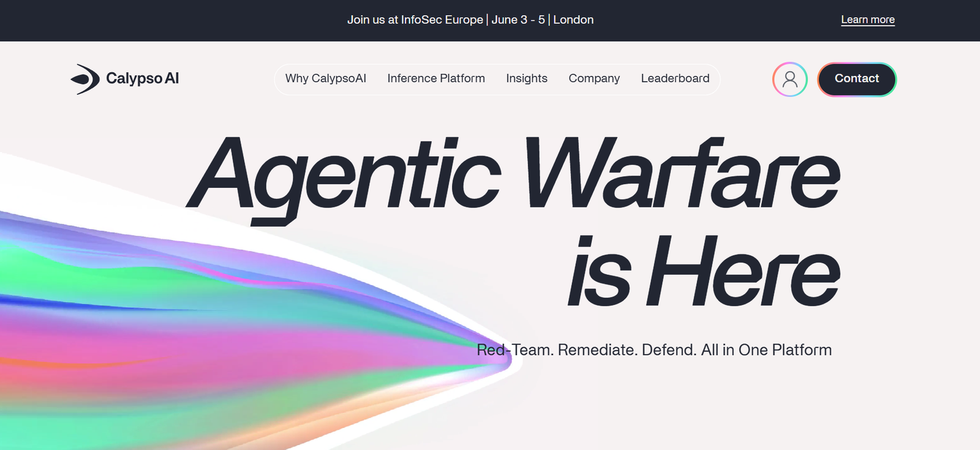
Task: Click the CalypsoAI fish-shaped logo mark
Action: 85,79
